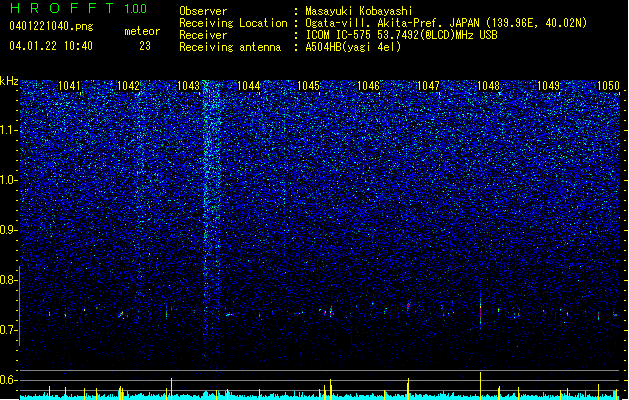The width and height of the screenshot is (629, 400).
Task: Click the yellow power spike below 1047
Action: [x=408, y=388]
